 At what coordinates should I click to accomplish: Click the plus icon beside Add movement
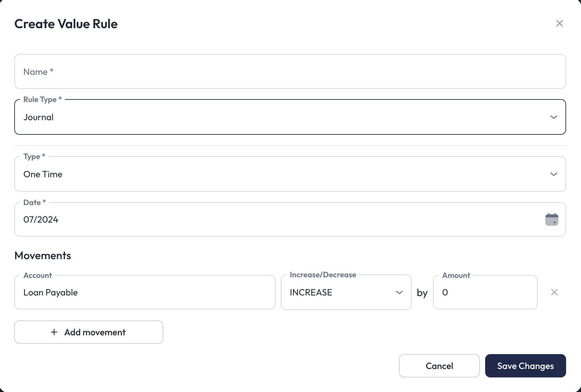54,332
